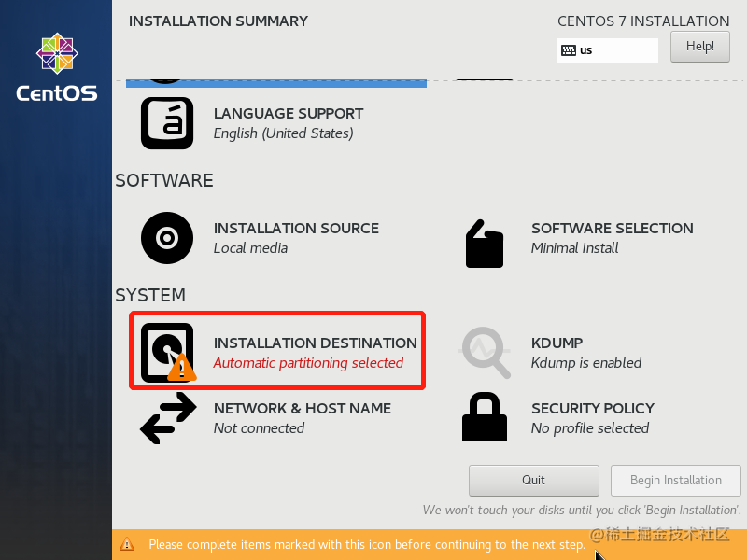Image resolution: width=747 pixels, height=560 pixels.
Task: Open NETWORK & HOST NAME label
Action: click(x=302, y=409)
